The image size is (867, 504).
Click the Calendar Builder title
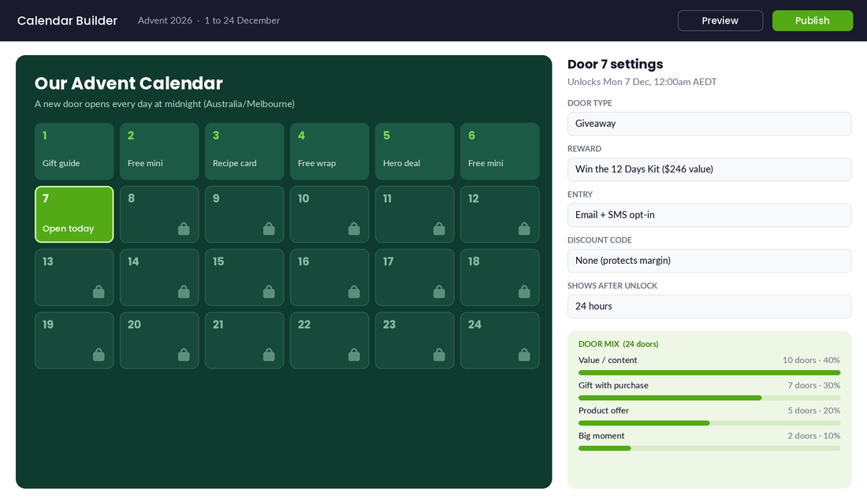click(68, 20)
